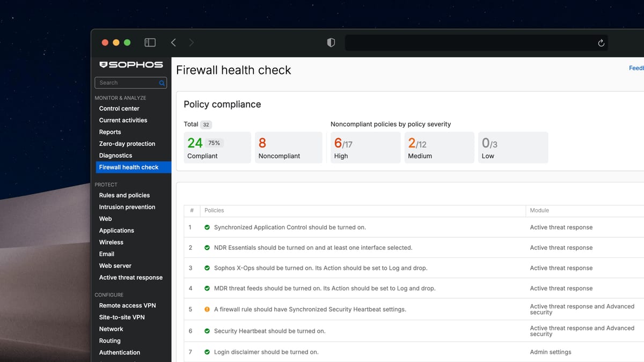
Task: Open the Reports section
Action: [110, 132]
